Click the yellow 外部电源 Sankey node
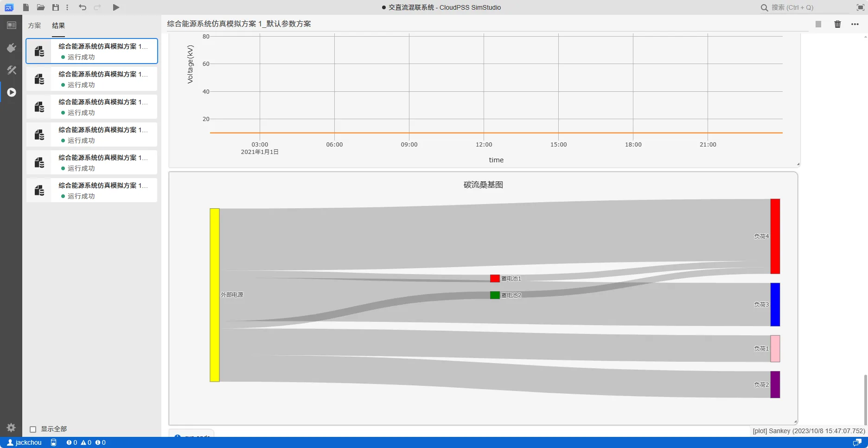This screenshot has height=448, width=868. (x=215, y=295)
